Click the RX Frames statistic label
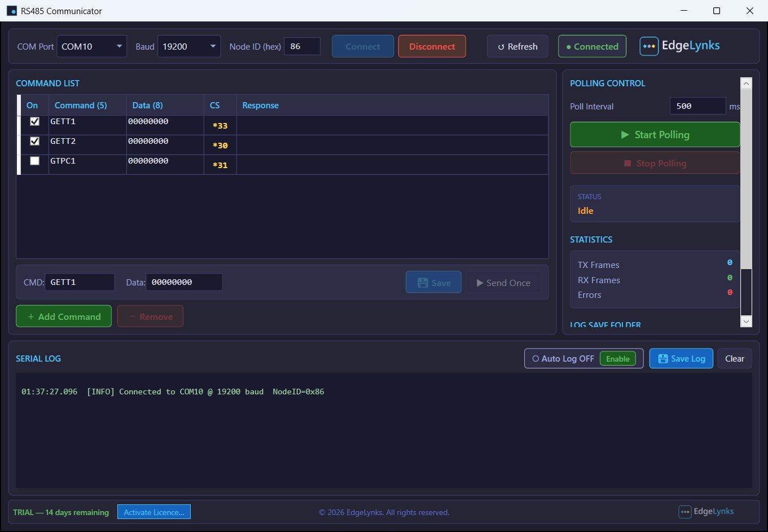 click(x=599, y=280)
